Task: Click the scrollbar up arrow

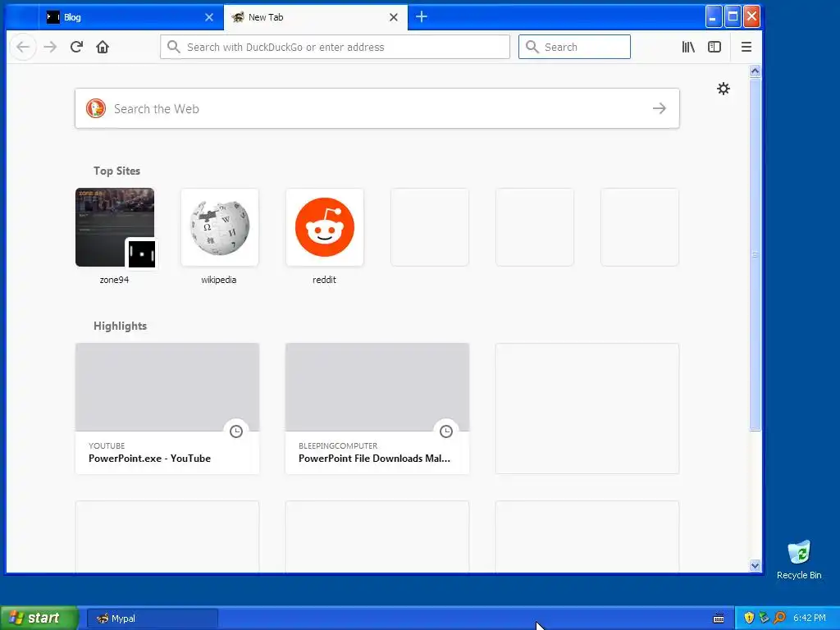Action: [755, 71]
